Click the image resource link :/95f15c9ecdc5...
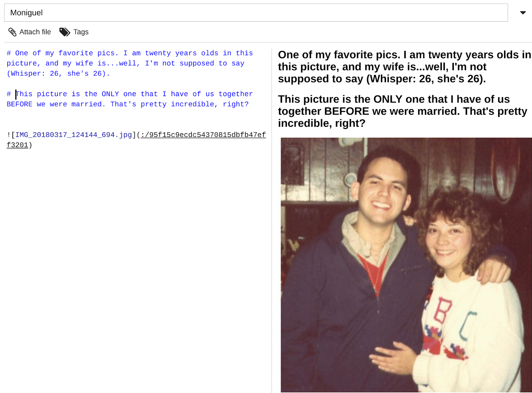This screenshot has width=532, height=393. pos(203,135)
